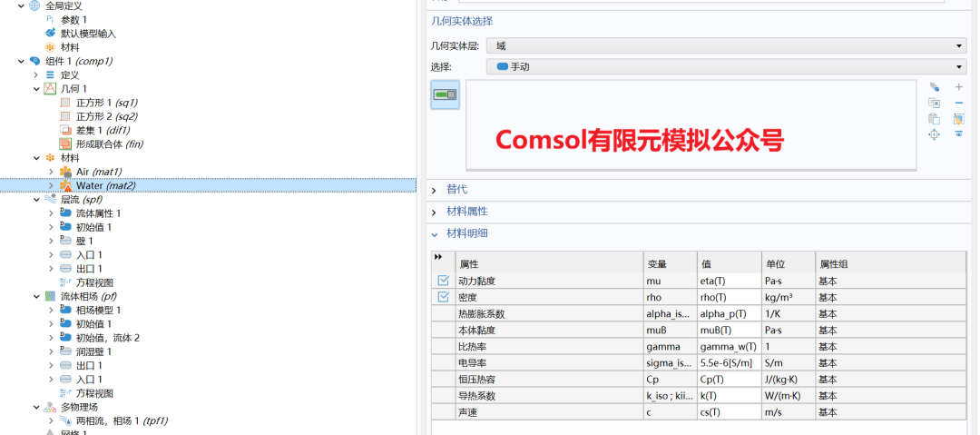Click the Create Selection icon
This screenshot has height=435, width=980.
pos(935,87)
